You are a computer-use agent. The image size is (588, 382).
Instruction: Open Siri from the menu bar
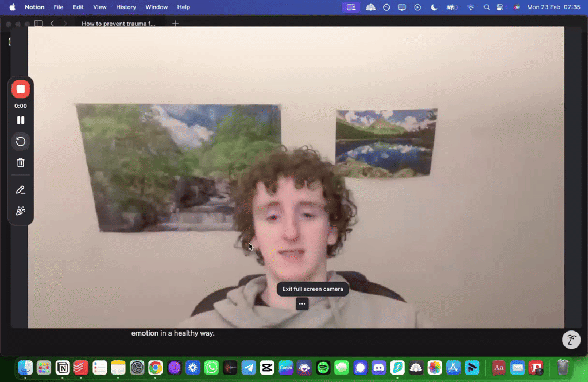click(517, 7)
